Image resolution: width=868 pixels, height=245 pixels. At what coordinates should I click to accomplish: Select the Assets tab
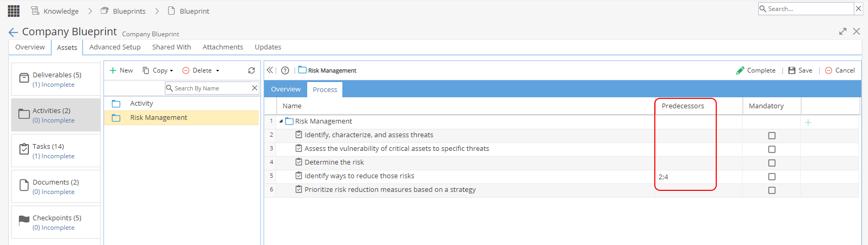[67, 47]
